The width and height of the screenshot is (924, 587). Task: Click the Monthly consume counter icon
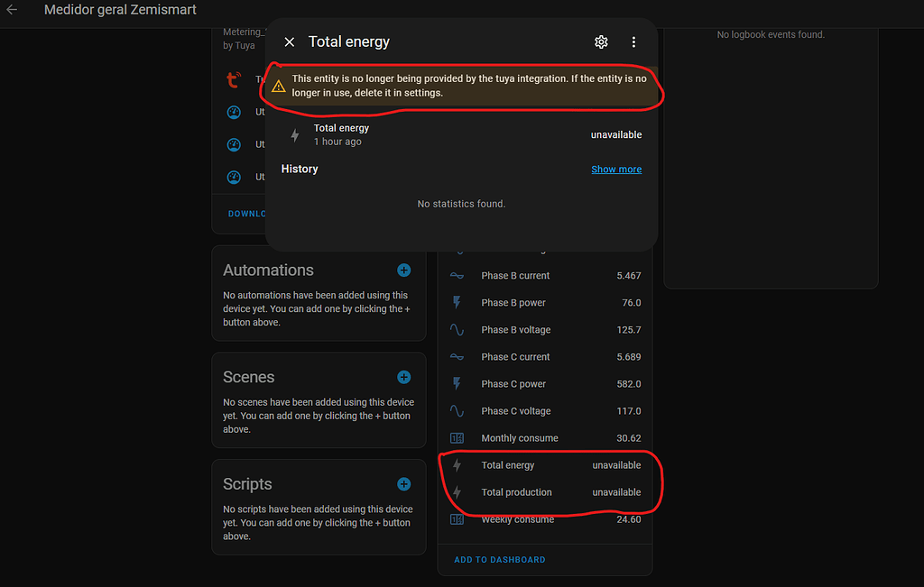[x=457, y=437]
